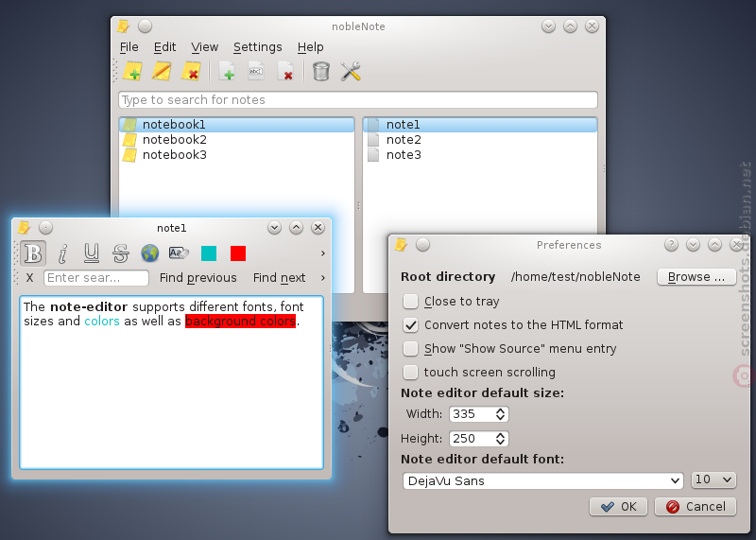Toggle Strikethrough formatting in note1 editor
This screenshot has width=756, height=540.
pos(121,253)
